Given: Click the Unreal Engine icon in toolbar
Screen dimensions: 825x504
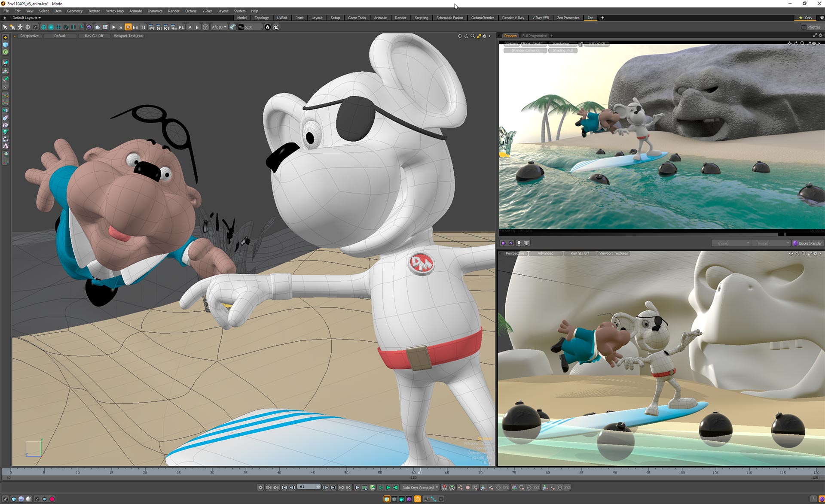Looking at the screenshot, I should [x=276, y=27].
